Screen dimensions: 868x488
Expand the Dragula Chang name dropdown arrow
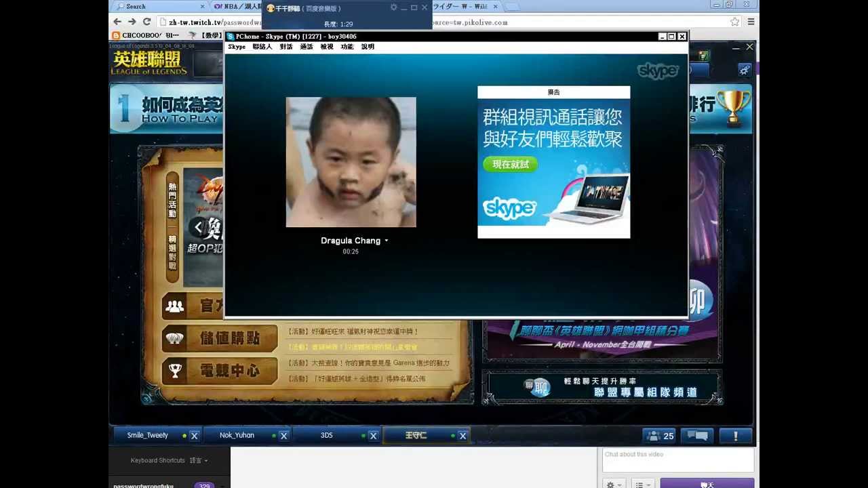click(387, 241)
